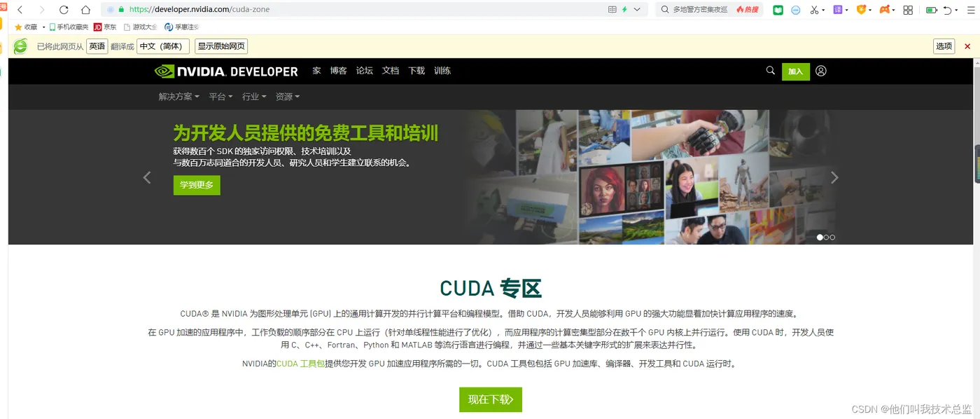Go back with the browser back arrow
Screen dimensions: 980x419
point(20,10)
